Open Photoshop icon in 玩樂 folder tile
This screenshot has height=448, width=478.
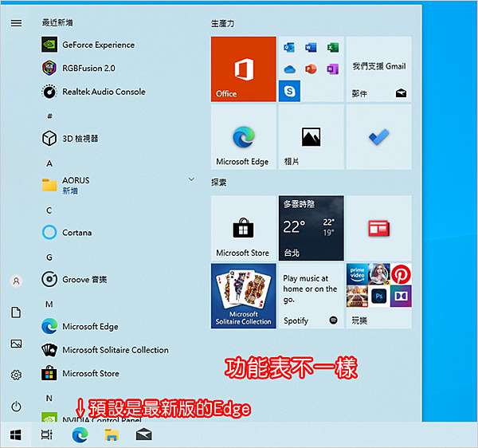point(379,296)
